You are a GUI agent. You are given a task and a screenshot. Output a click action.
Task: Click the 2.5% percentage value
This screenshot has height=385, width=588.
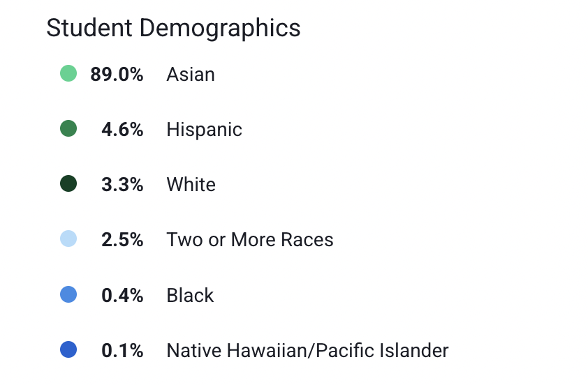click(122, 240)
